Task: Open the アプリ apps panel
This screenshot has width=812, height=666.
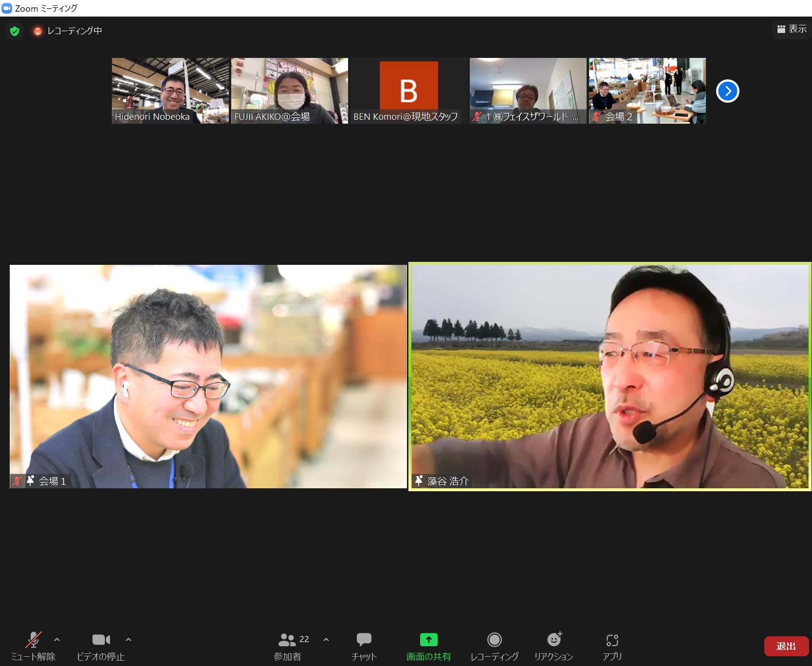Action: point(612,647)
